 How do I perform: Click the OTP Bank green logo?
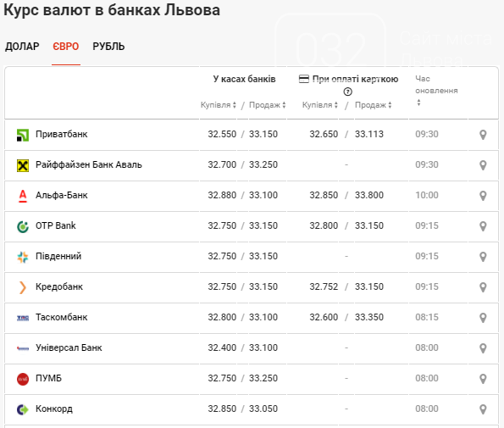coord(23,226)
